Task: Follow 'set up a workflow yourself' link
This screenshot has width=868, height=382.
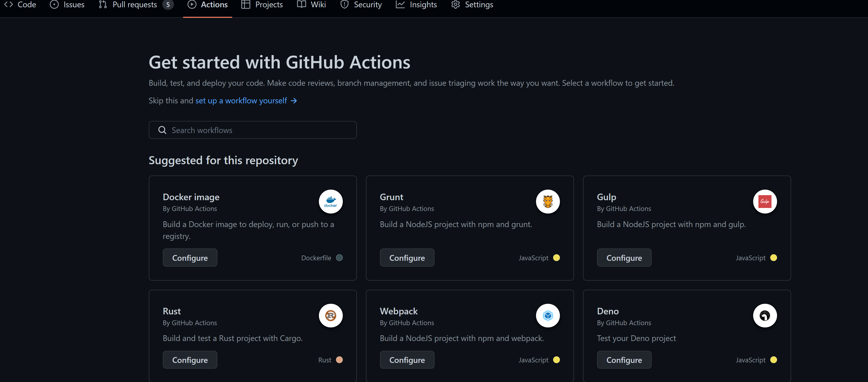Action: [x=241, y=101]
